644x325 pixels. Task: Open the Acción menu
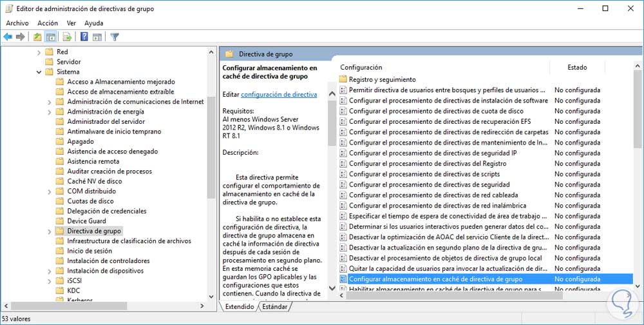pyautogui.click(x=48, y=23)
